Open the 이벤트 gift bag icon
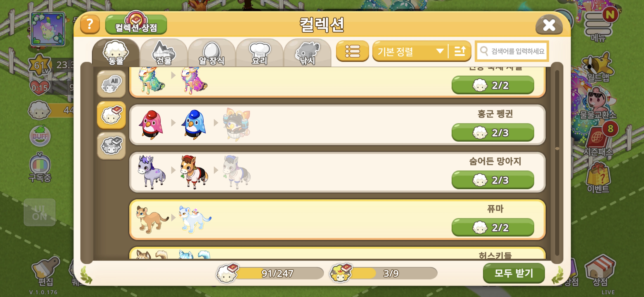Image resolution: width=644 pixels, height=297 pixels. (598, 178)
